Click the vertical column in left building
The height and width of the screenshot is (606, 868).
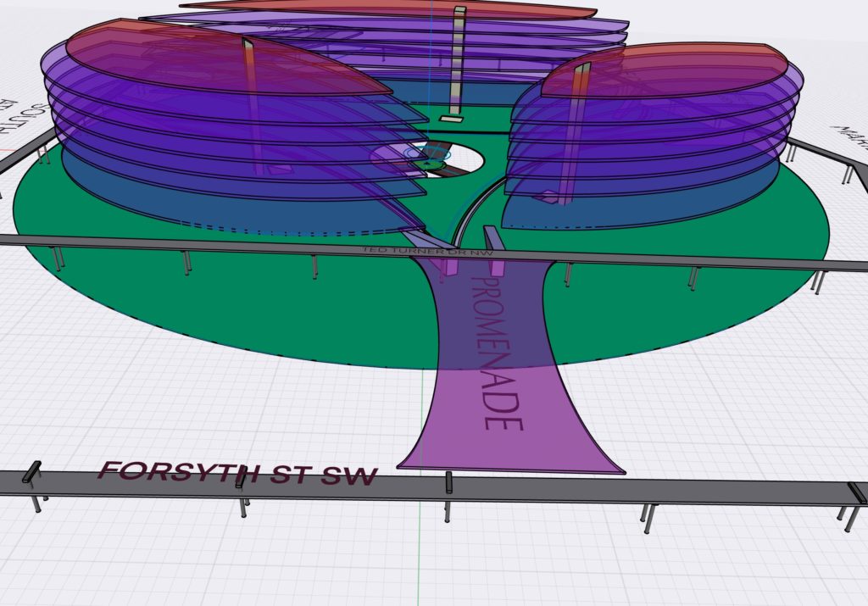pos(252,102)
